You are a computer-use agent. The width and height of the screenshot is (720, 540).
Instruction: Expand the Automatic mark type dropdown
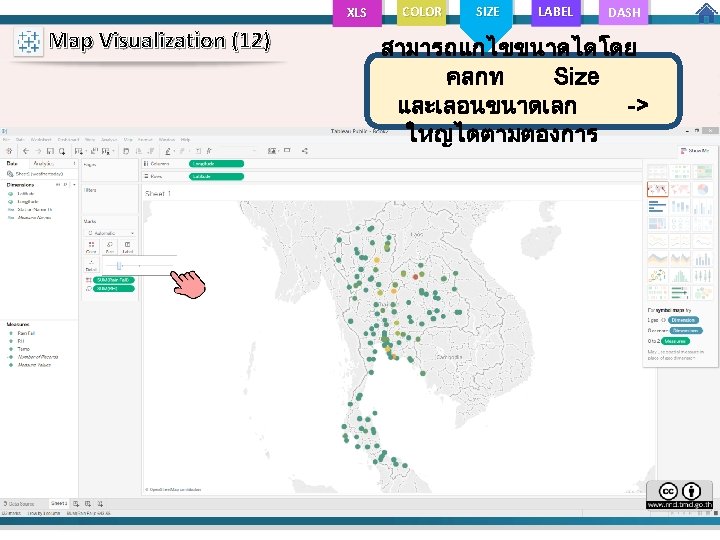pos(110,233)
